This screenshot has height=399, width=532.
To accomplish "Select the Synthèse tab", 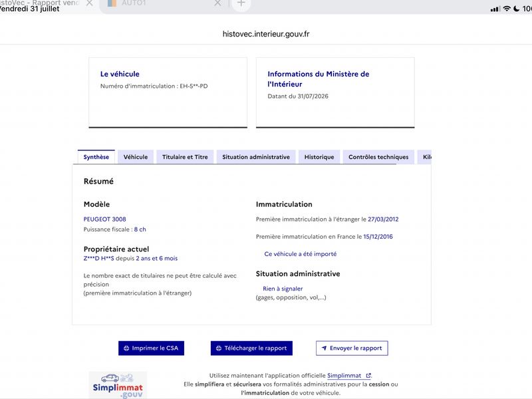I will [96, 157].
